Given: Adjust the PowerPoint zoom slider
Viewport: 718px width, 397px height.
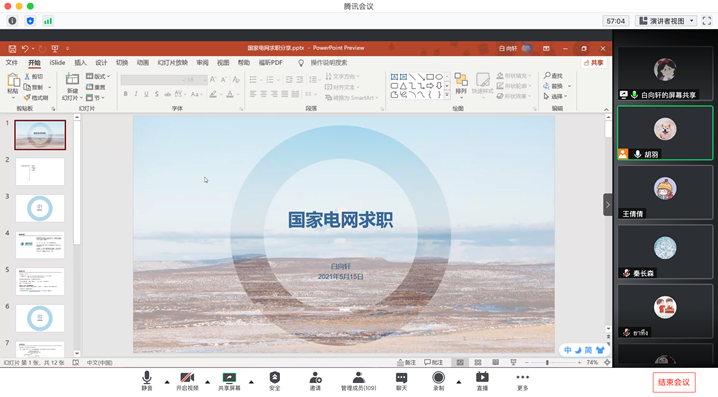Looking at the screenshot, I should pos(547,363).
